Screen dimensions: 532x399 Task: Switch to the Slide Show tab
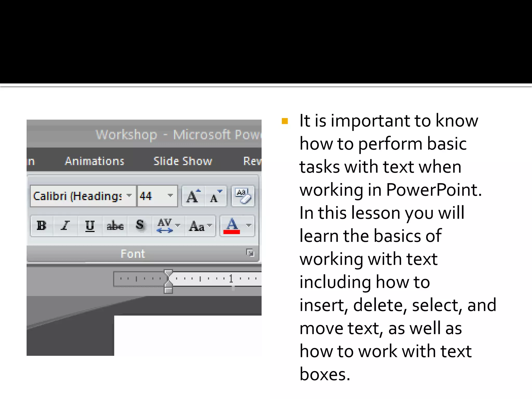pos(183,161)
